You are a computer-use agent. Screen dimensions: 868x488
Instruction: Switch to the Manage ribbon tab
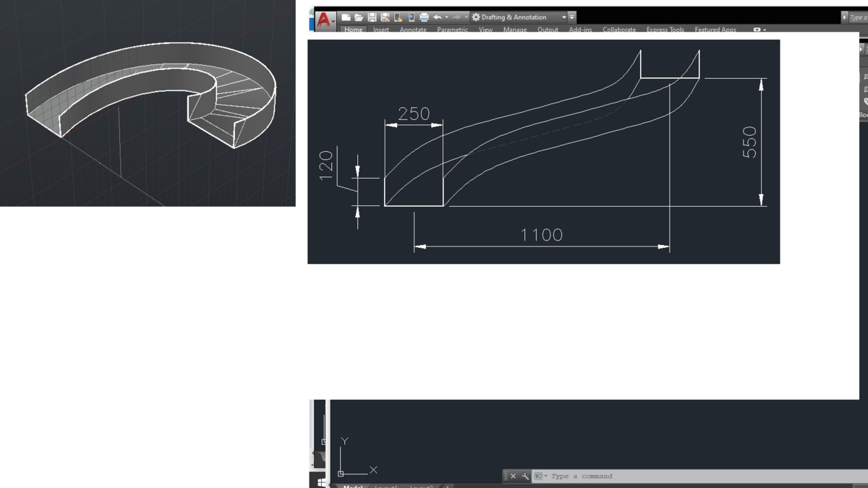tap(515, 30)
